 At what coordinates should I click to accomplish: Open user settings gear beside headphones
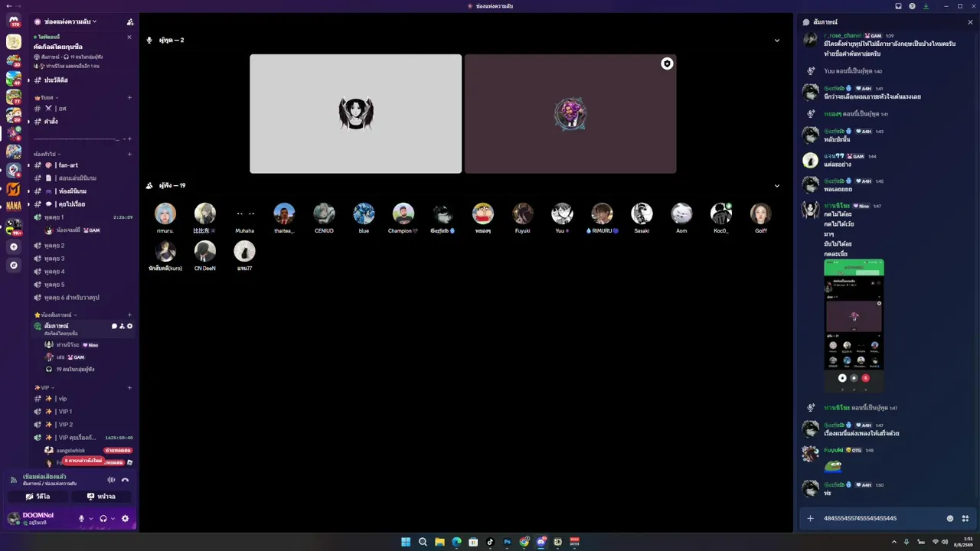126,519
